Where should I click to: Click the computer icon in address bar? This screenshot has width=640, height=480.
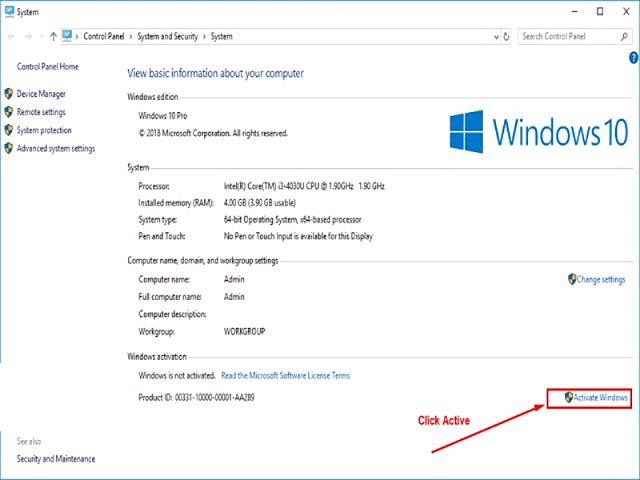click(x=67, y=36)
